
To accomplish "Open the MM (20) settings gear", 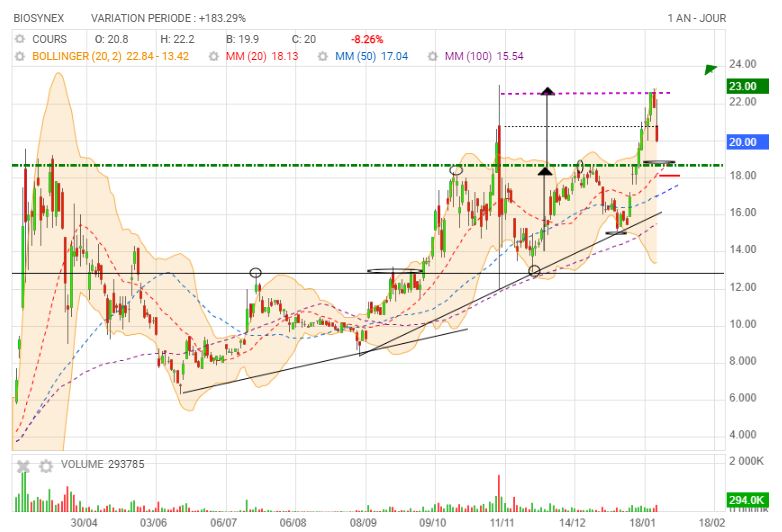I will click(213, 56).
